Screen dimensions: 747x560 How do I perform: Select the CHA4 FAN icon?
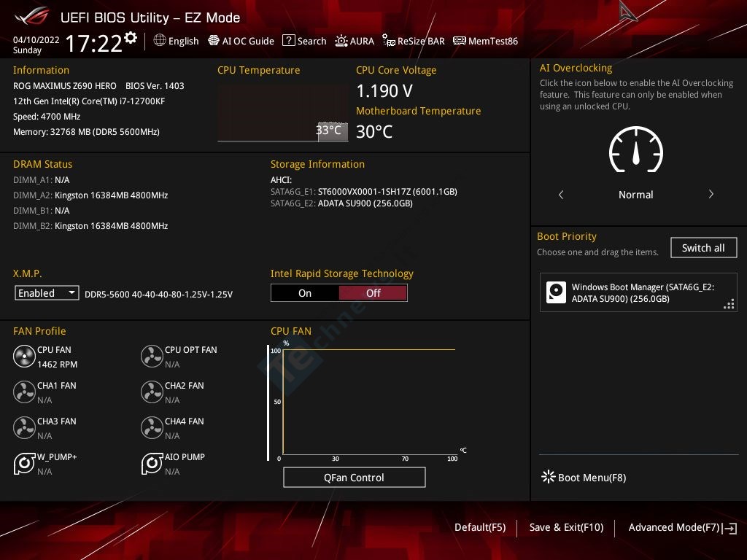152,428
